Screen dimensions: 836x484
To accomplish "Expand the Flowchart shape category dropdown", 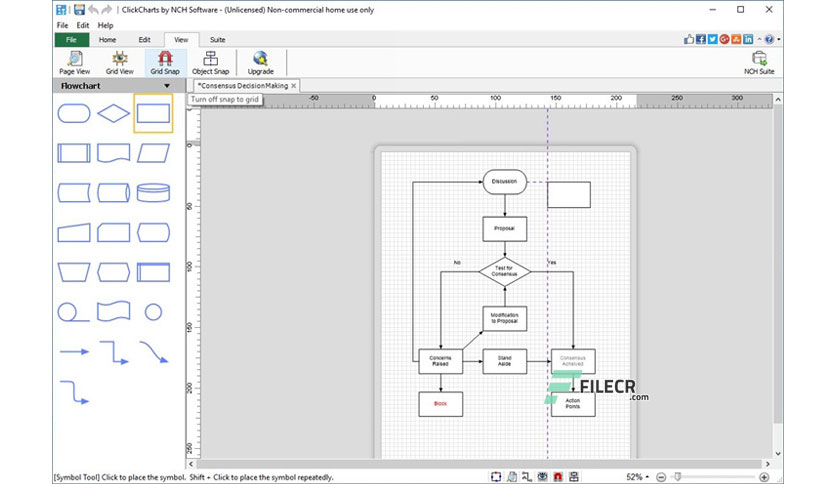I will (167, 86).
